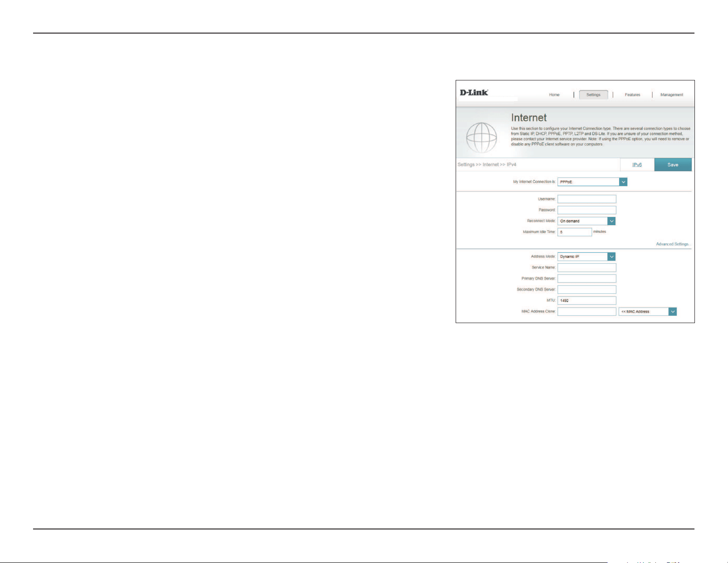
Task: Click the Secondary DNS Server field
Action: pos(587,290)
